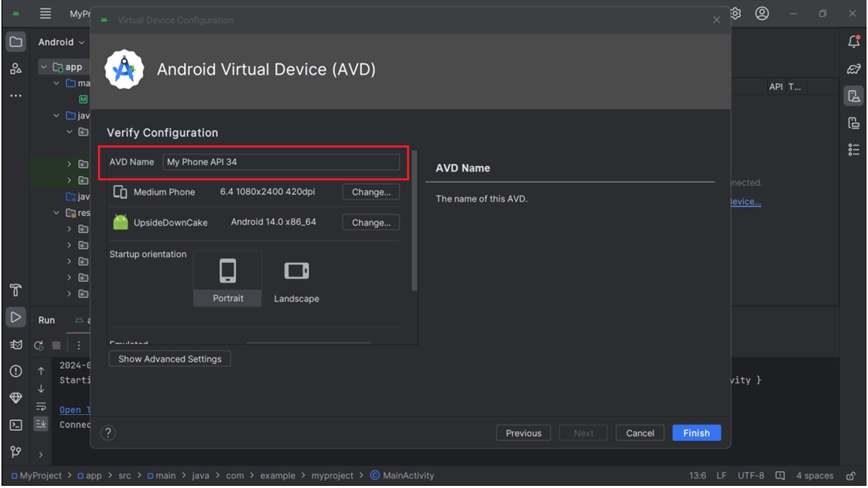
Task: Open the Notifications bell
Action: click(x=853, y=42)
